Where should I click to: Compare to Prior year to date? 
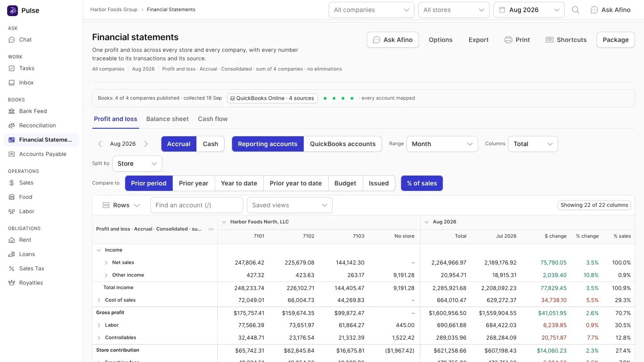point(296,183)
